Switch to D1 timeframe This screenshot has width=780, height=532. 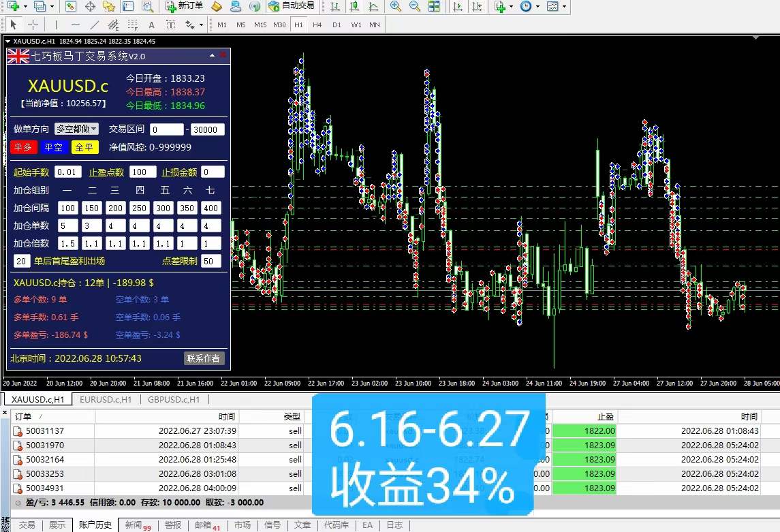pos(337,25)
